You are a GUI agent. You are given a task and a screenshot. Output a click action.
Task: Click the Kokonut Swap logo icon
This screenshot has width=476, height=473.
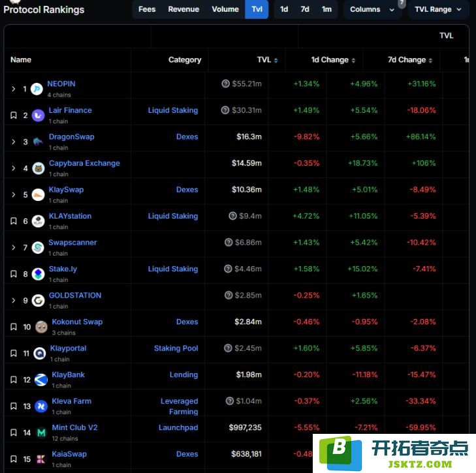tap(41, 327)
